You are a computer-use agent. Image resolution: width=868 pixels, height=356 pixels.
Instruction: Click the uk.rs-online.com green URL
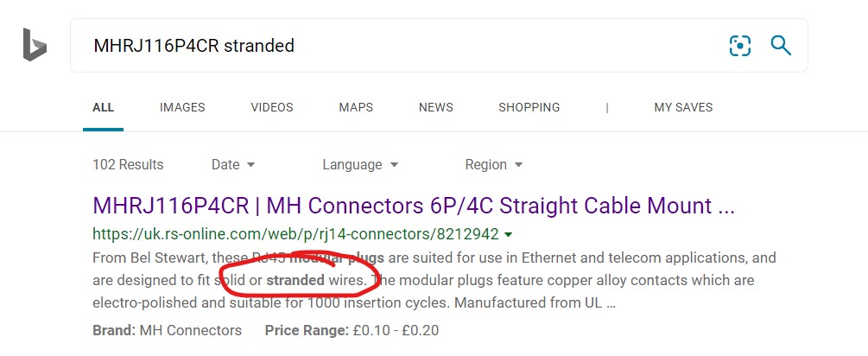(x=295, y=234)
